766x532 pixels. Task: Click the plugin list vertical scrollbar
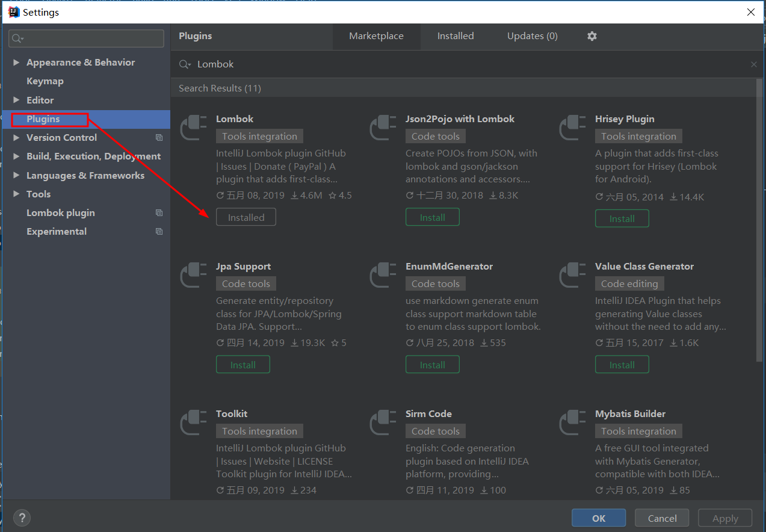759,220
